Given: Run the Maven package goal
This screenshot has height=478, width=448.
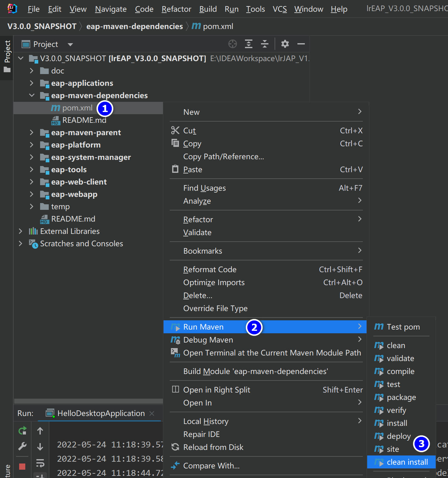Looking at the screenshot, I should (x=401, y=397).
